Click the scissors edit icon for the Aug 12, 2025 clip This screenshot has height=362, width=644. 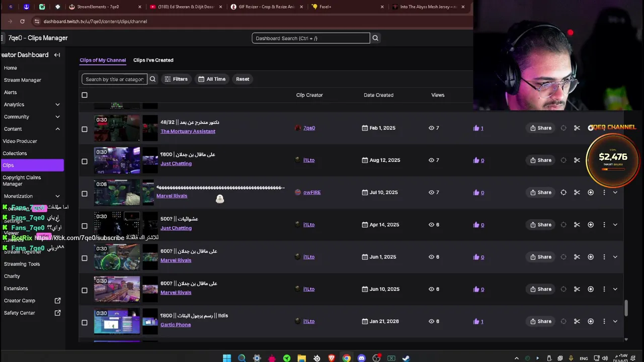(577, 160)
